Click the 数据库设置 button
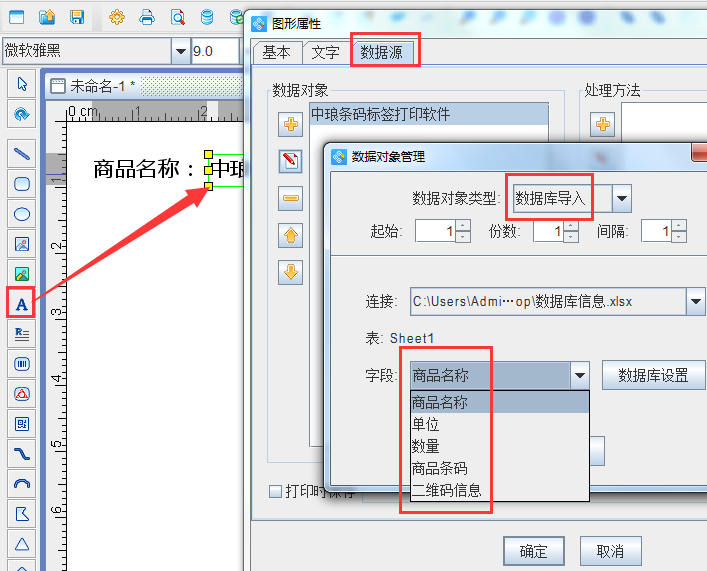This screenshot has height=571, width=707. click(653, 375)
